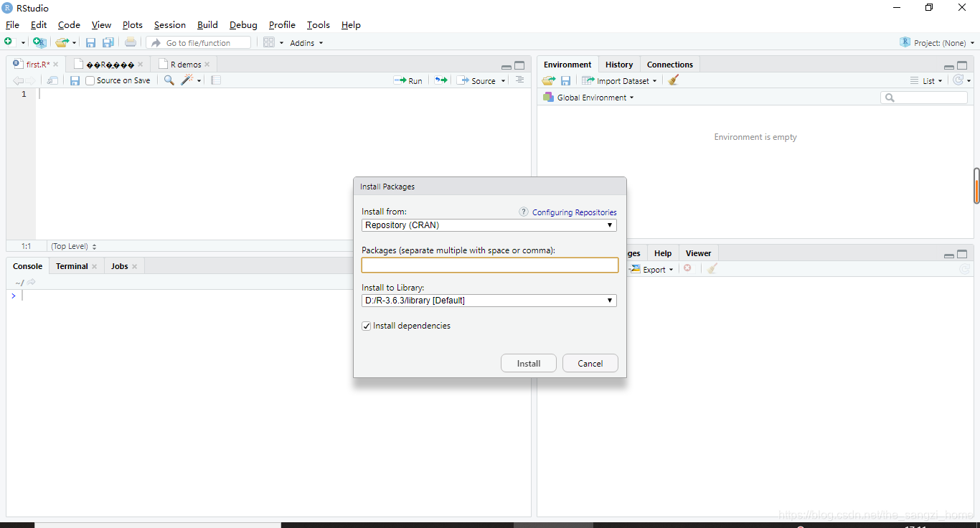
Task: Open the Configuring Repositories link
Action: [575, 212]
